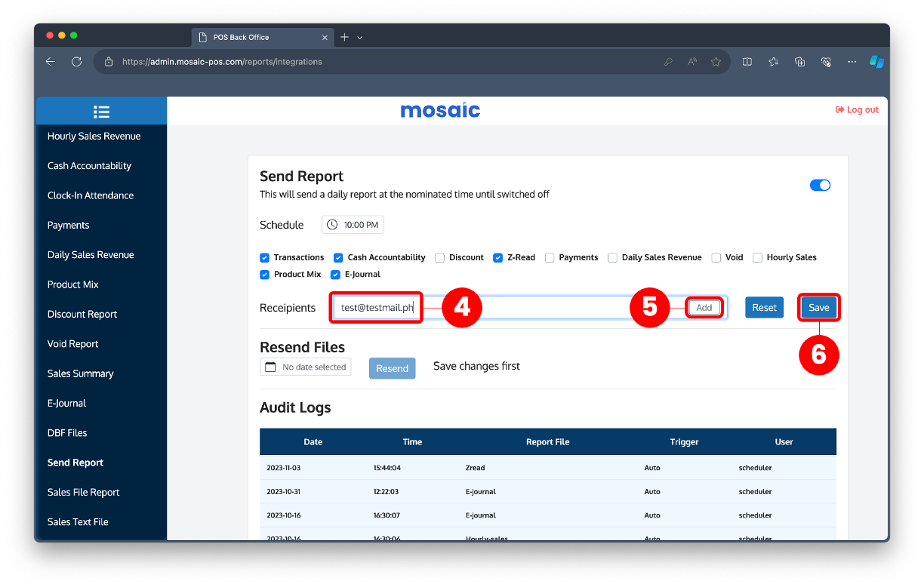924x587 pixels.
Task: Open Cash Accountability in sidebar
Action: pos(89,166)
